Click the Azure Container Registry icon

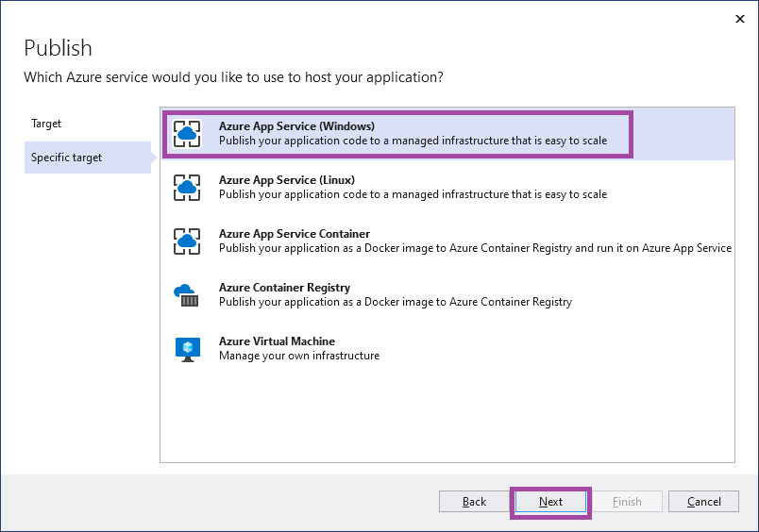186,295
